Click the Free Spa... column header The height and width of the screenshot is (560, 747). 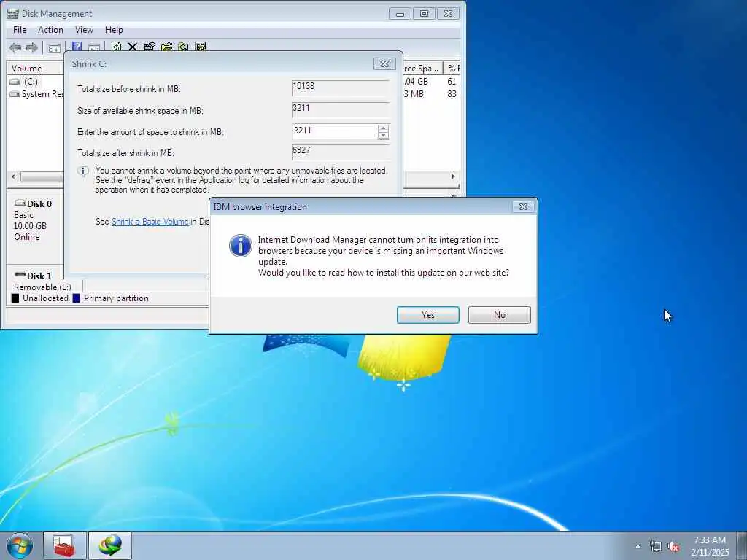(422, 68)
